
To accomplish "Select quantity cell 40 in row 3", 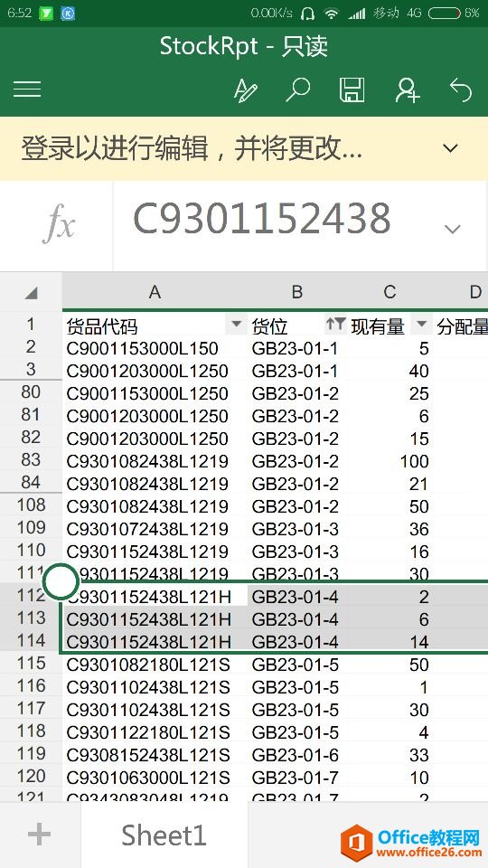I will point(390,372).
